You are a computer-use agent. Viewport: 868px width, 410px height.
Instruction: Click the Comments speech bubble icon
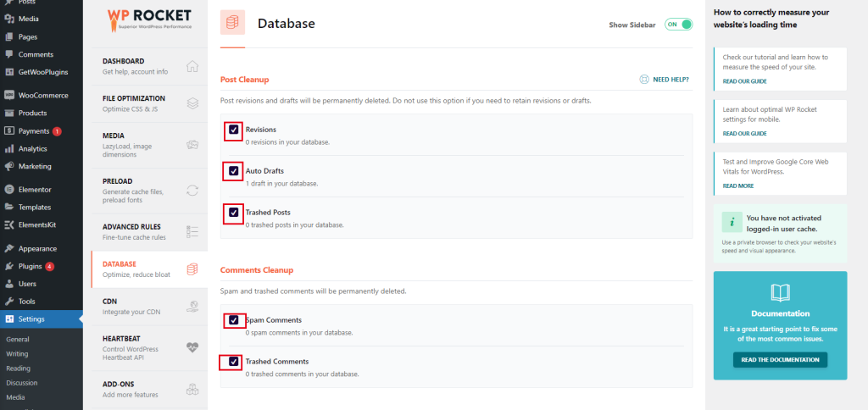click(8, 54)
